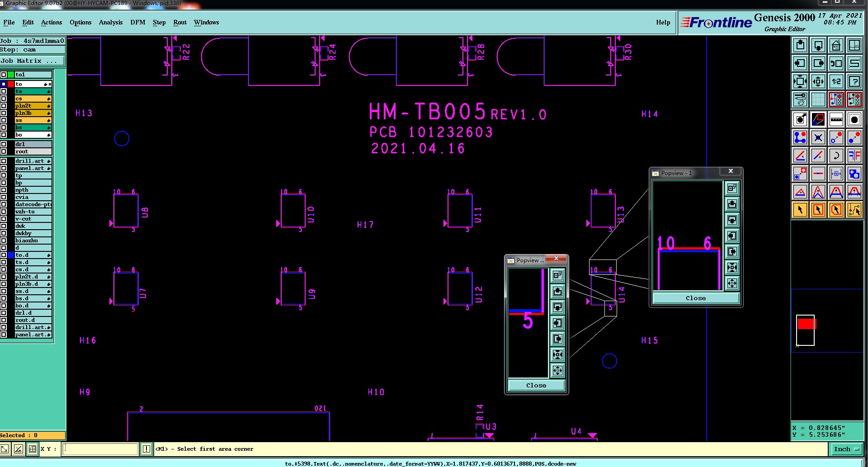Viewport: 868px width, 467px height.
Task: Switch units using the Inch selector
Action: pyautogui.click(x=847, y=449)
